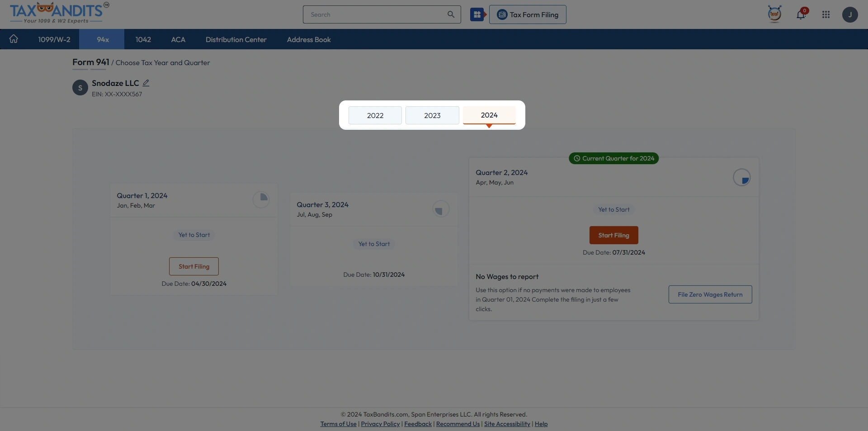
Task: Click the document icon on Quarter 1 card
Action: (x=261, y=199)
